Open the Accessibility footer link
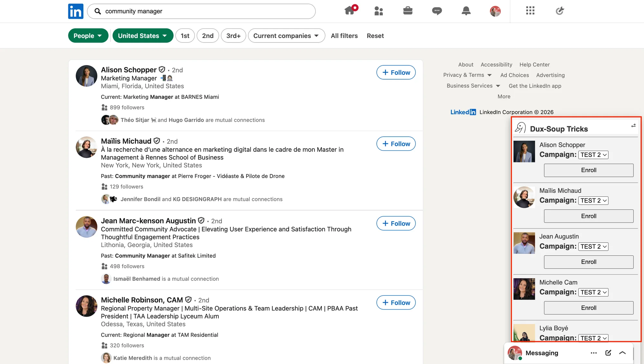644x364 pixels. (496, 64)
